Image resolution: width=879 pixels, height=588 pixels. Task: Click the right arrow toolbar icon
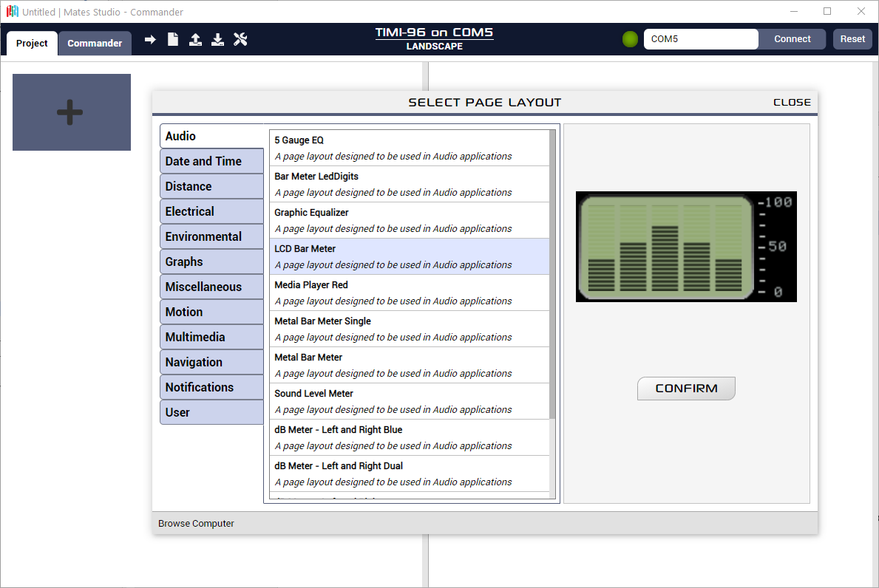149,39
